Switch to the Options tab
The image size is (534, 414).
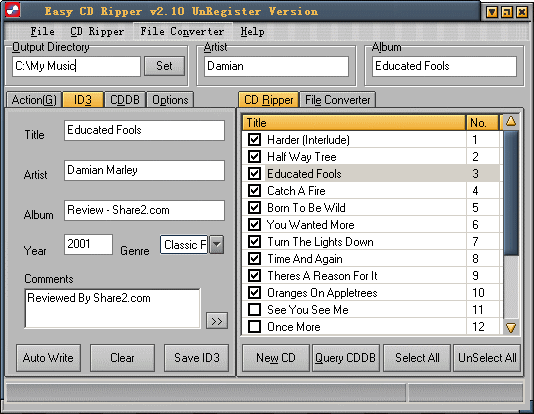click(170, 100)
